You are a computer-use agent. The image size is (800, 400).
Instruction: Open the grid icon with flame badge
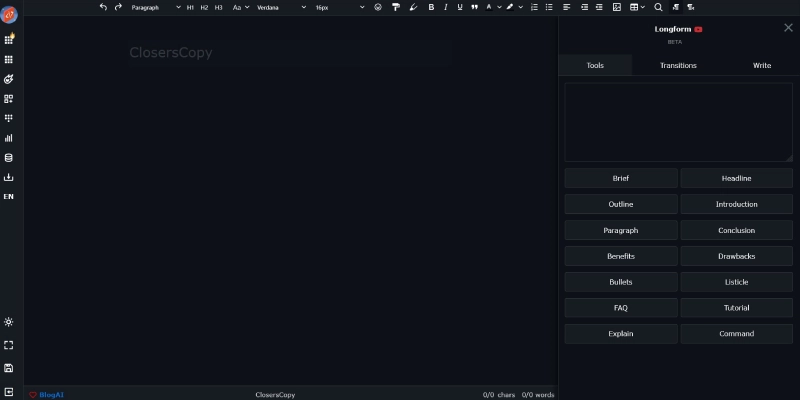9,39
